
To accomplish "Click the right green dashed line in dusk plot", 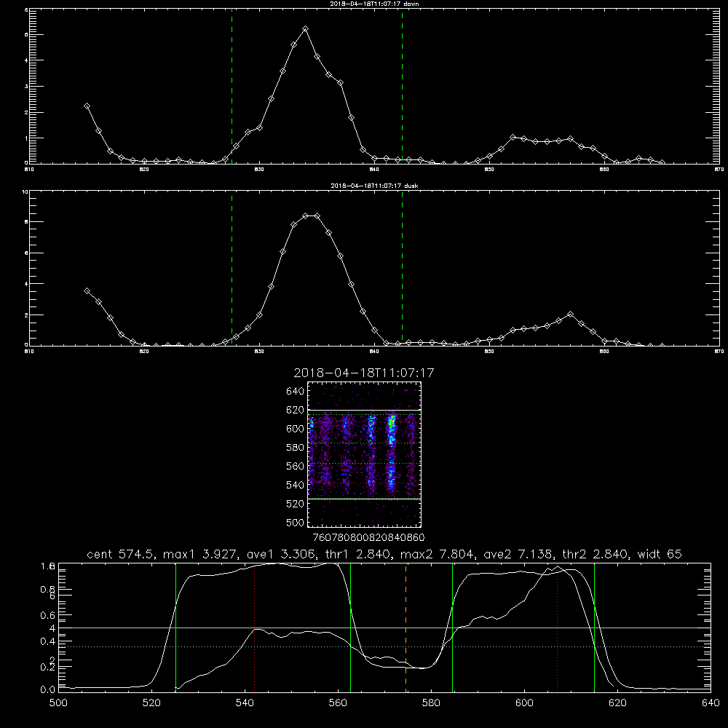I will point(402,268).
